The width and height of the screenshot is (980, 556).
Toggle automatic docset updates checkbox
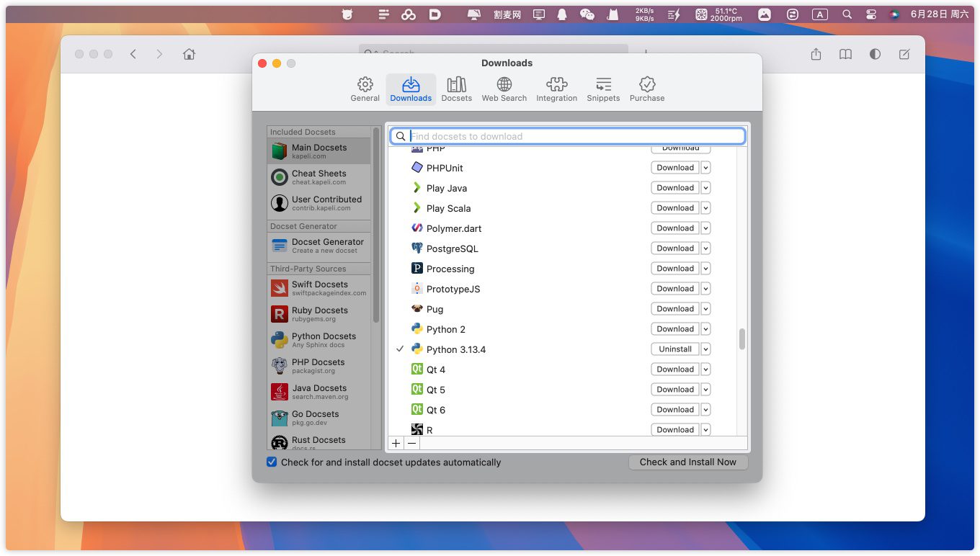pyautogui.click(x=272, y=462)
